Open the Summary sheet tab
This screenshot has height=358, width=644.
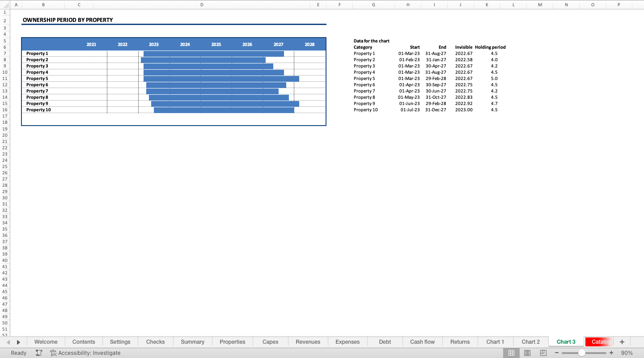pyautogui.click(x=193, y=341)
